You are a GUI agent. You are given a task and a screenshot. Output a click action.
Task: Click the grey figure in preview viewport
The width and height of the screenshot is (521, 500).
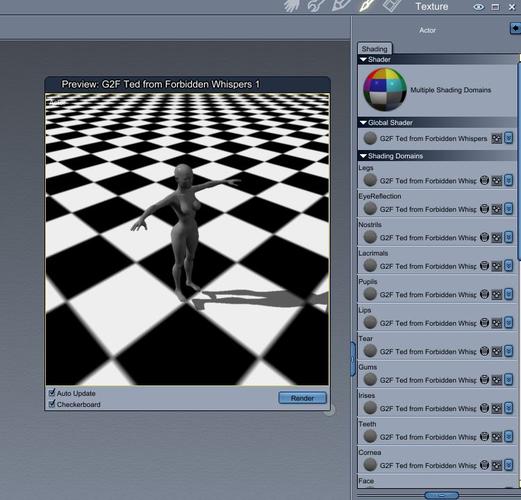[184, 233]
